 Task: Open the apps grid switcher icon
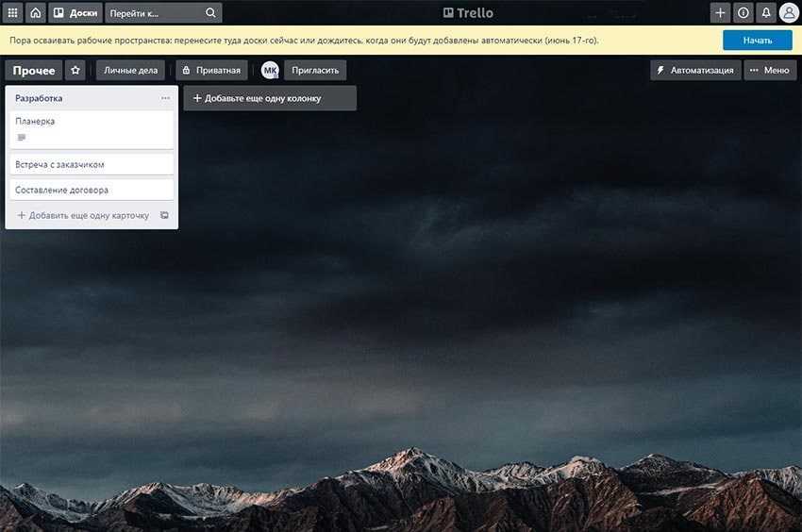coord(13,13)
